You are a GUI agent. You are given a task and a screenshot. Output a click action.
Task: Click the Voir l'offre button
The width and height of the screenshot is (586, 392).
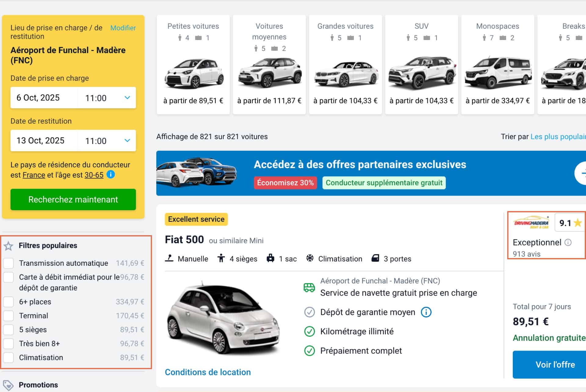(x=549, y=365)
